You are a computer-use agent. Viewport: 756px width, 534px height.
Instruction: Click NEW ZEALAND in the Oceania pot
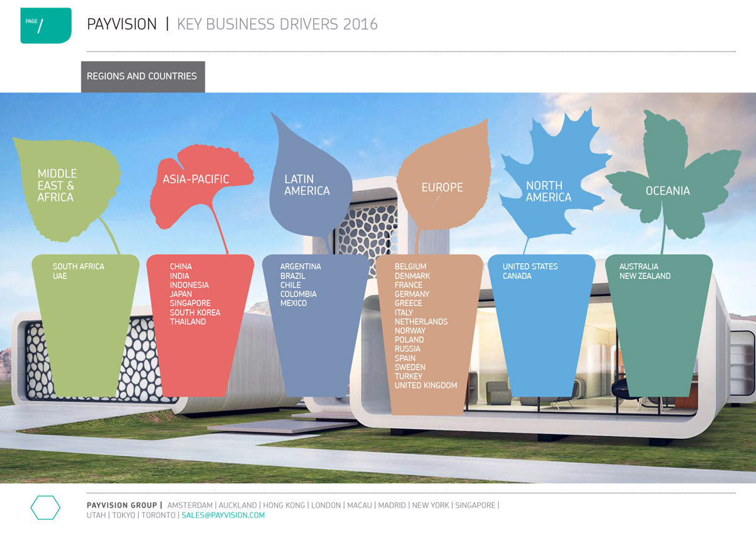[645, 276]
